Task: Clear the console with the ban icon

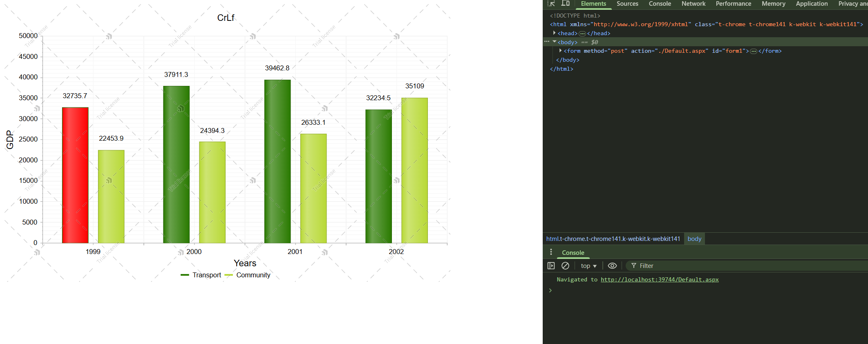Action: click(x=565, y=266)
